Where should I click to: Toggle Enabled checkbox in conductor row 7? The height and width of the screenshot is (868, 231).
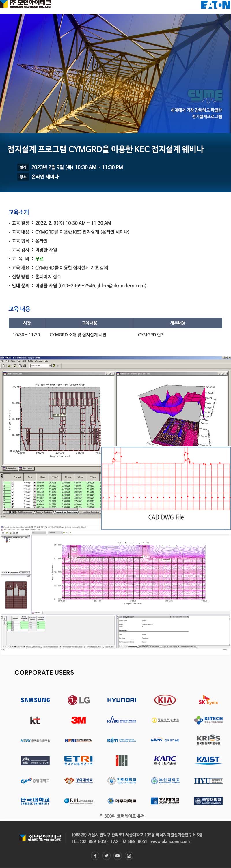pyautogui.click(x=12, y=501)
